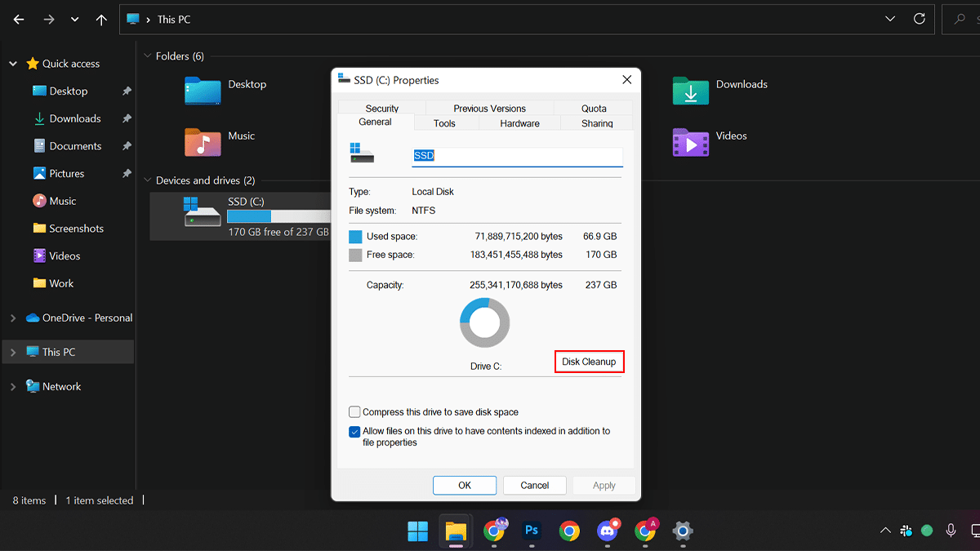Image resolution: width=980 pixels, height=551 pixels.
Task: Open the address bar history dropdown
Action: (x=889, y=19)
